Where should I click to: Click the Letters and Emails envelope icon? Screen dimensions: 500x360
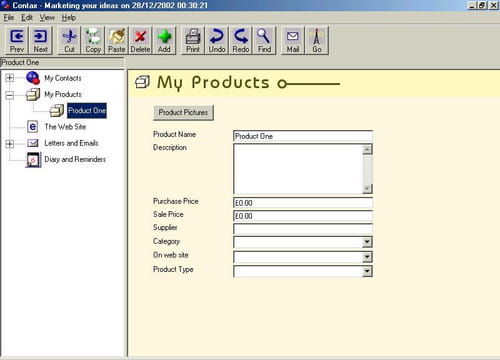coord(33,143)
